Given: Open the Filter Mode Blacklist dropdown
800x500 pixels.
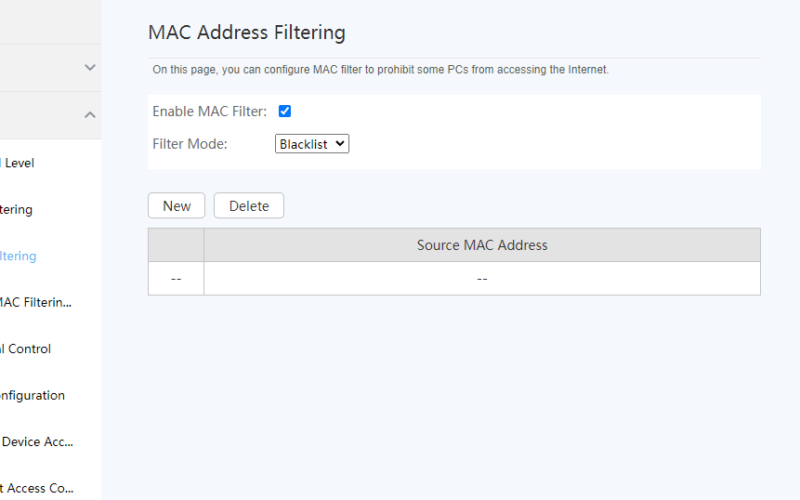Looking at the screenshot, I should click(312, 144).
